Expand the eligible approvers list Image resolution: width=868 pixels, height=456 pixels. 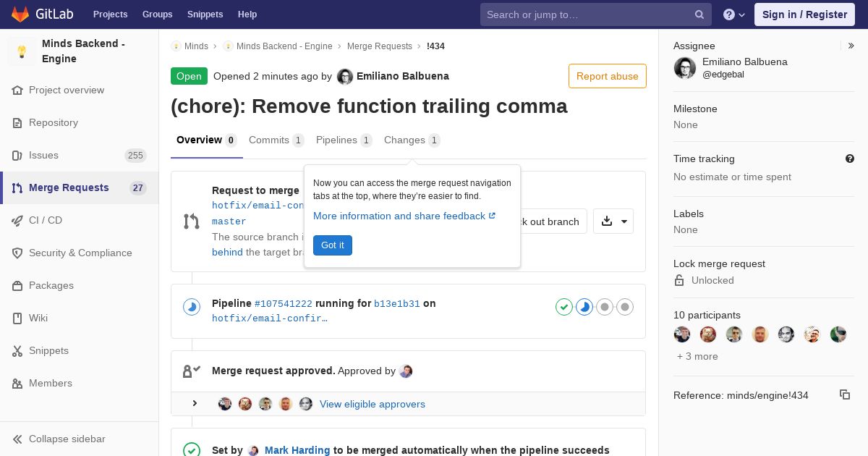point(195,403)
